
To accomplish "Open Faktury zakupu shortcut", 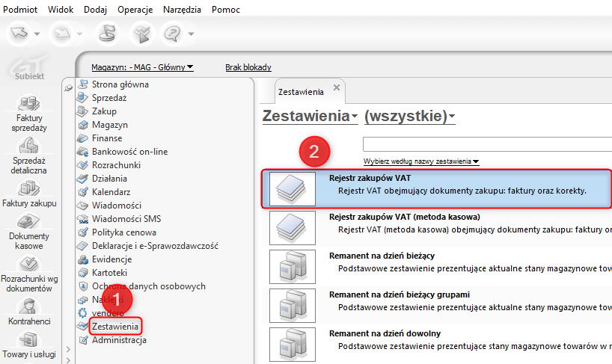I will [29, 194].
